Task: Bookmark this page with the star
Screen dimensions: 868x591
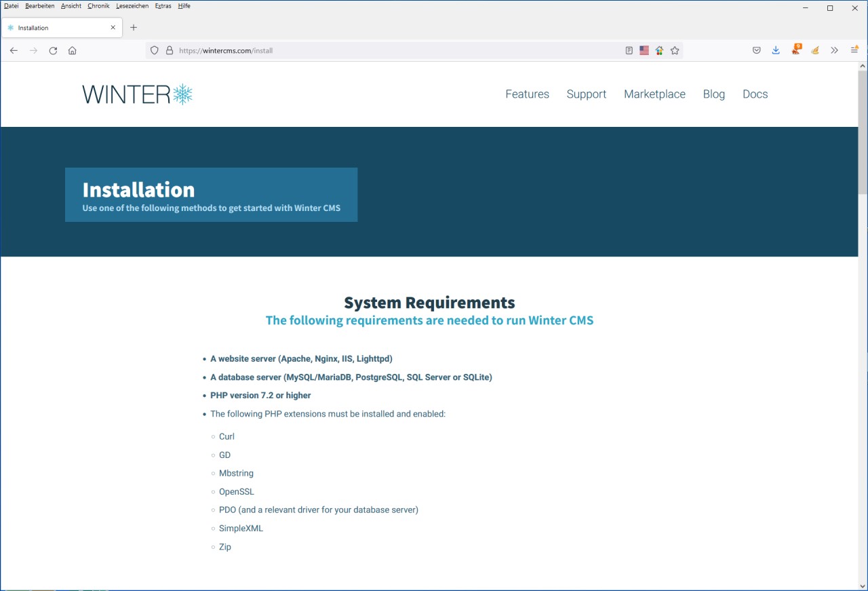Action: [x=675, y=50]
